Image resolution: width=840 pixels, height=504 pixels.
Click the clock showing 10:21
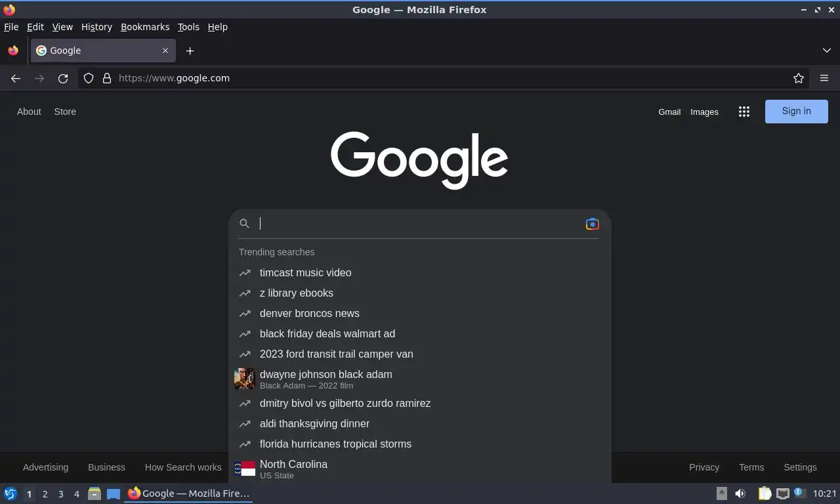pyautogui.click(x=825, y=493)
